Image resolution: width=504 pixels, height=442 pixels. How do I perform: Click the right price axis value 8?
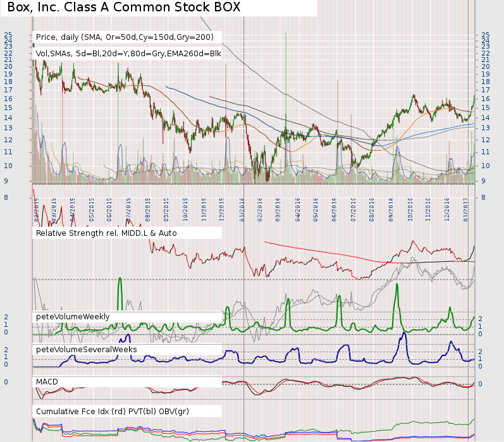pyautogui.click(x=483, y=197)
